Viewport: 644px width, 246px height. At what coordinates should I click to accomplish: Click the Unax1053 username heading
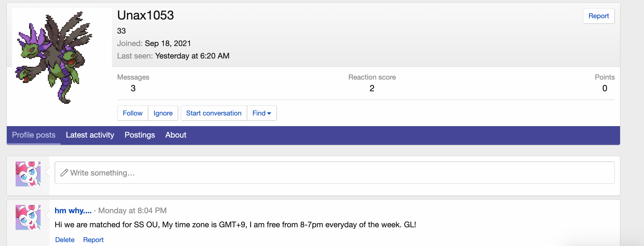146,15
